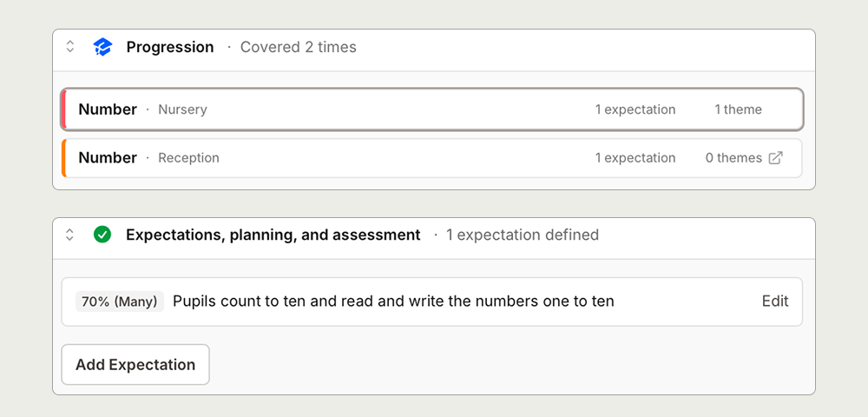Click the Edit link for the expectation
The image size is (868, 417).
[x=775, y=301]
